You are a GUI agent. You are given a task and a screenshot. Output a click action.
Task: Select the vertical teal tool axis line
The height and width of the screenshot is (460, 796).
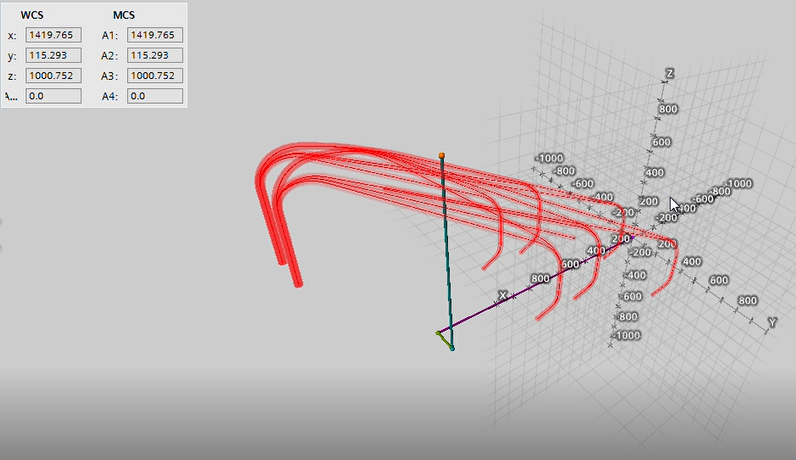(x=445, y=250)
